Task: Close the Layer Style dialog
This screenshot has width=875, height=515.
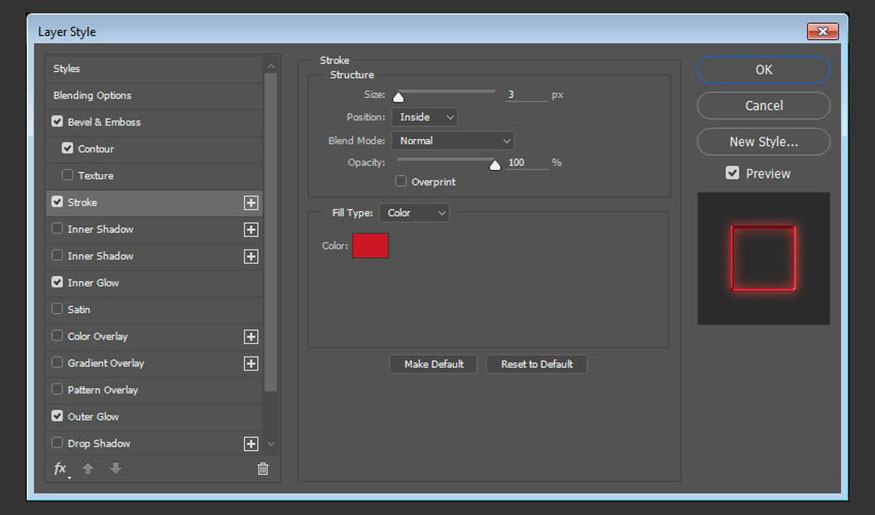Action: click(x=823, y=31)
